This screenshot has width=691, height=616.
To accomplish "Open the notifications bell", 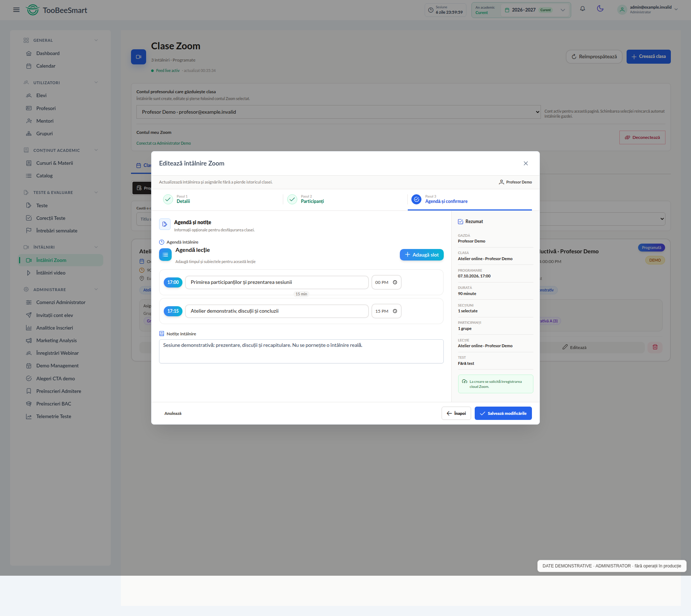I will click(x=582, y=9).
